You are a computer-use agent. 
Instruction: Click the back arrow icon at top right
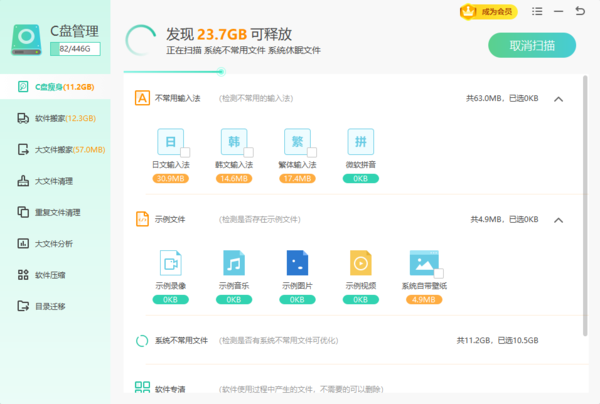click(x=581, y=13)
